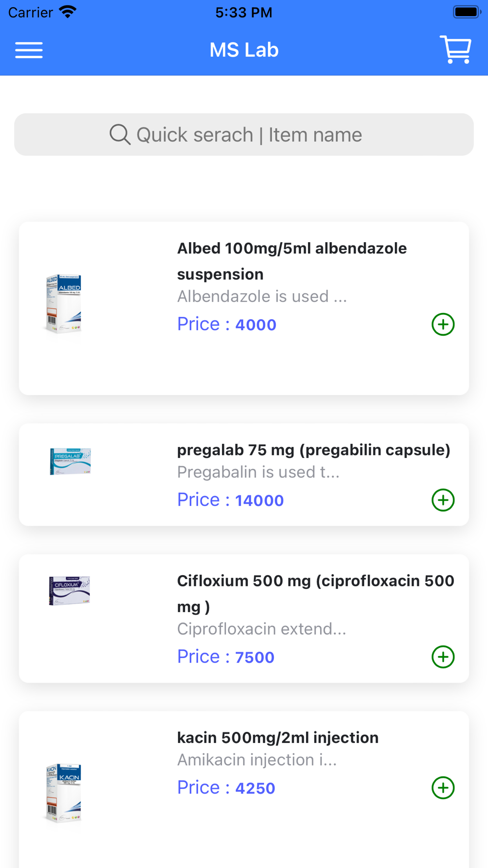
Task: Expand truncated 'Ciprofloxacin extend...' description
Action: [262, 629]
